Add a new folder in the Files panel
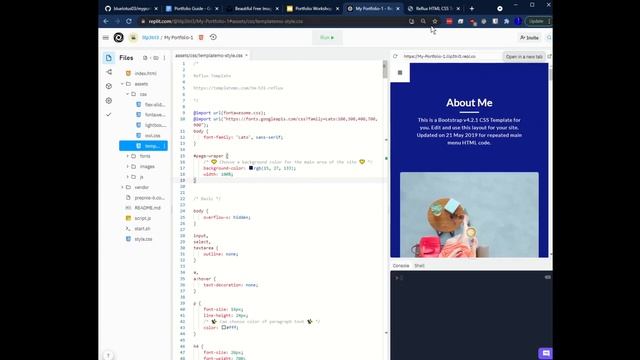Screen dimensions: 640x360 click(156, 58)
